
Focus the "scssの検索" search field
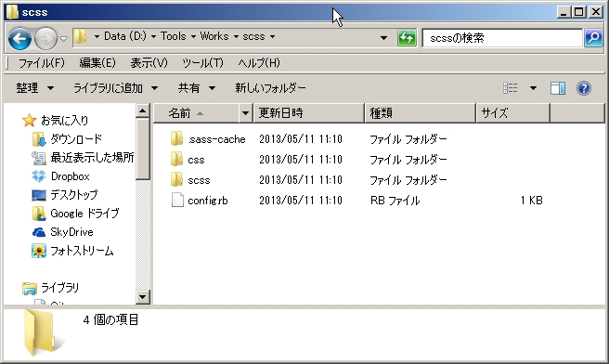[502, 38]
